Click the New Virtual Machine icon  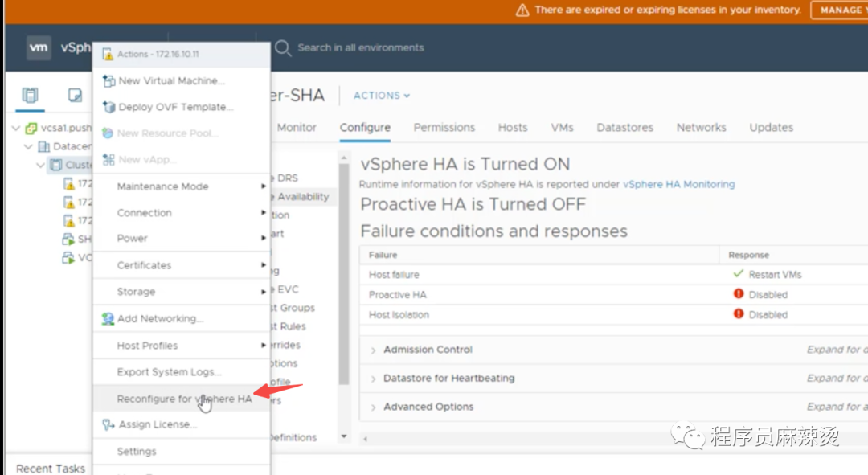pyautogui.click(x=108, y=81)
